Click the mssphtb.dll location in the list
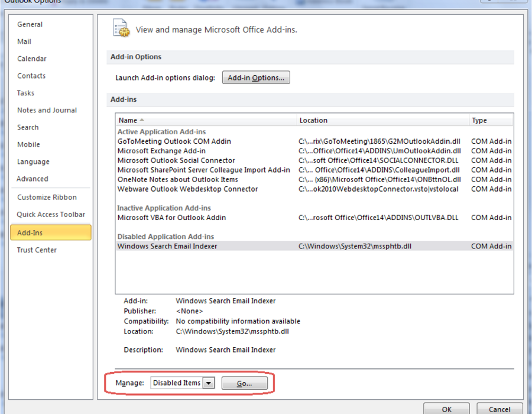Viewport: 532px width, 414px height. [x=355, y=246]
